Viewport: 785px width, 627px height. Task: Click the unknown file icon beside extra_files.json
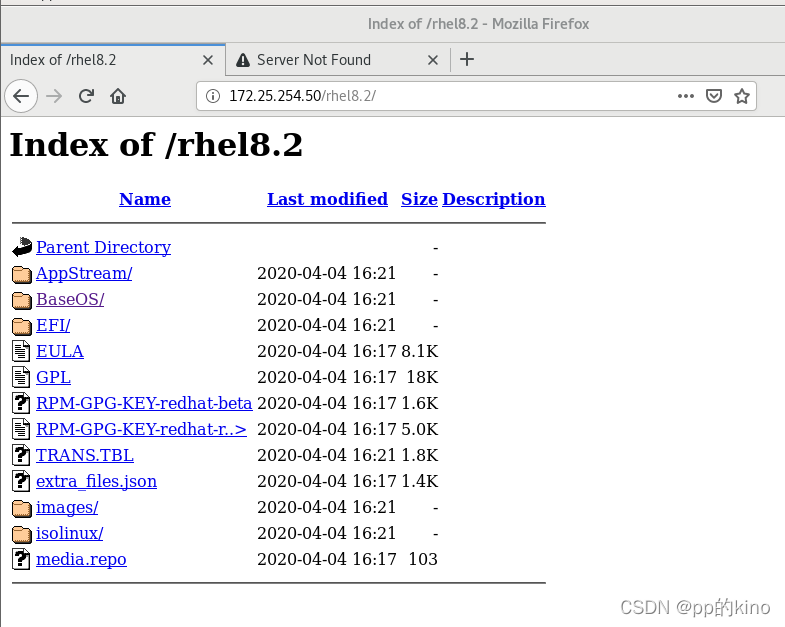(21, 481)
